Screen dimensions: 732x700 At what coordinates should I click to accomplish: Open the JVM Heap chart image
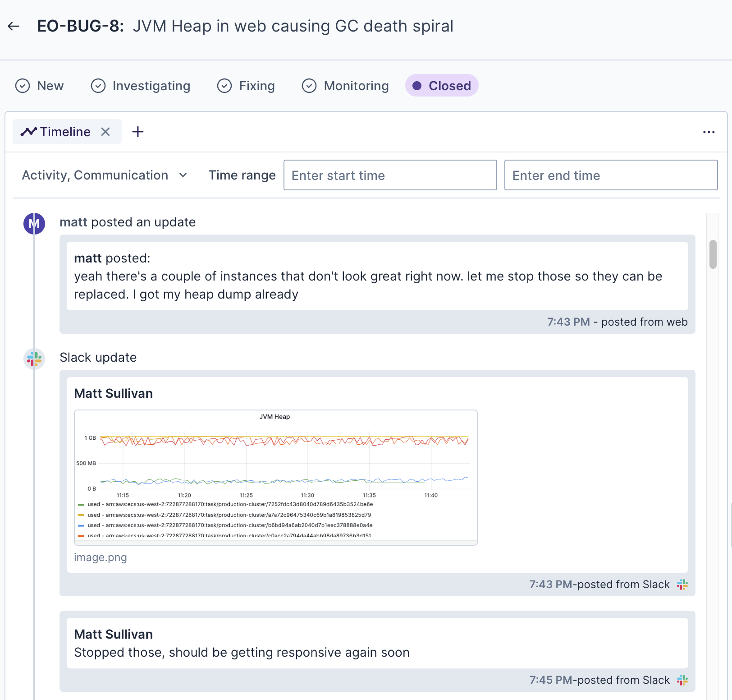click(276, 478)
